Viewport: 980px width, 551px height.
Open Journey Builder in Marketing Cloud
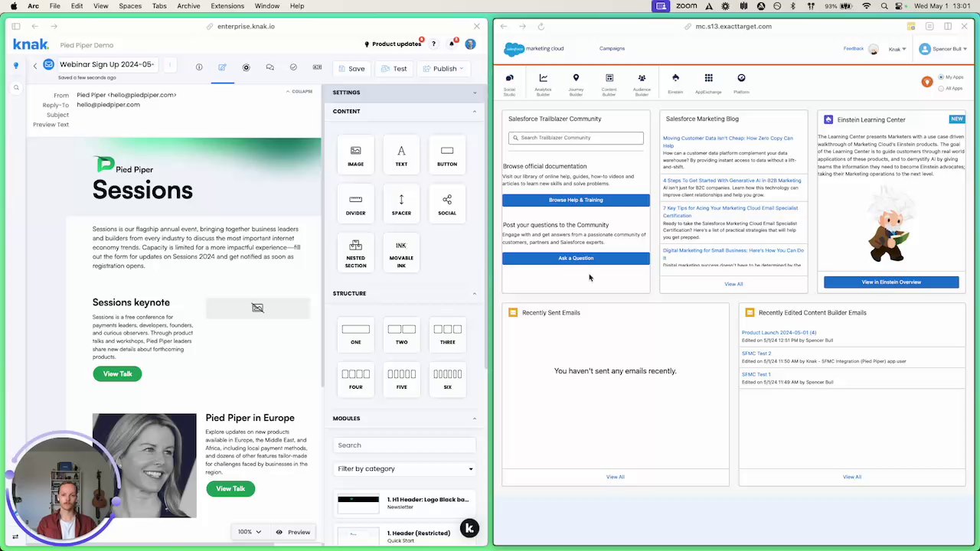pyautogui.click(x=576, y=84)
